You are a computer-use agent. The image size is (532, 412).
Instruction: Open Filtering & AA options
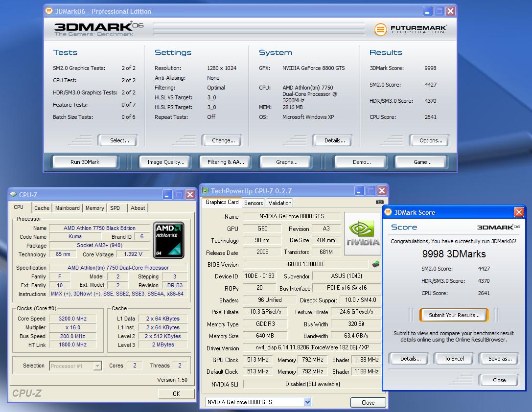pyautogui.click(x=226, y=162)
